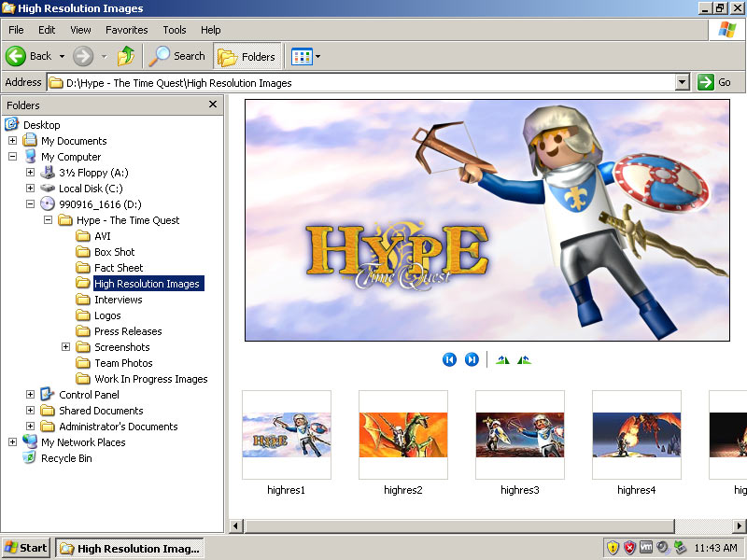The width and height of the screenshot is (747, 560).
Task: Click the High Resolution Images taskbar button
Action: coord(130,549)
